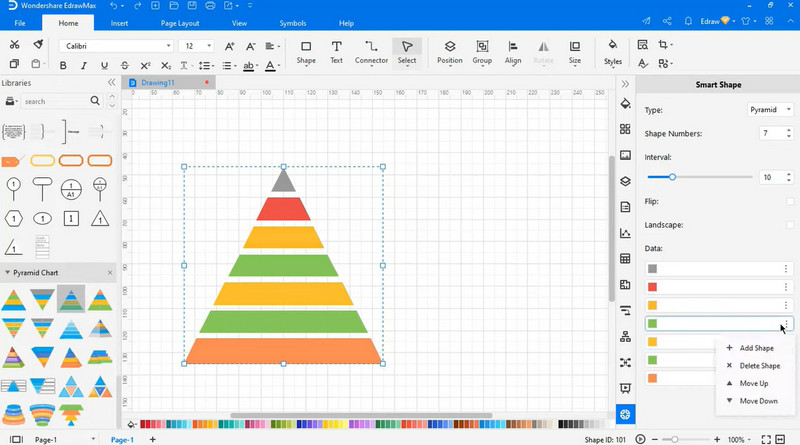This screenshot has height=445, width=800.
Task: Apply Bold formatting
Action: pos(62,66)
